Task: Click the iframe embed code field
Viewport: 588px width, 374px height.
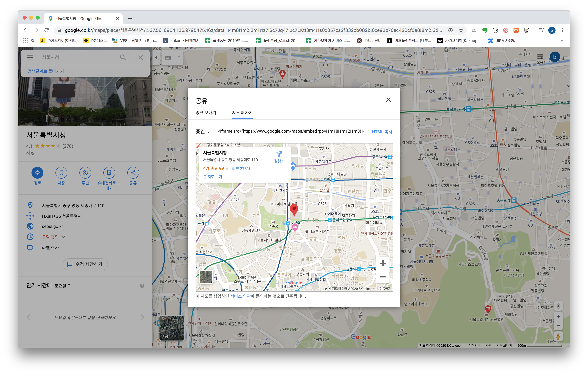Action: pos(291,131)
